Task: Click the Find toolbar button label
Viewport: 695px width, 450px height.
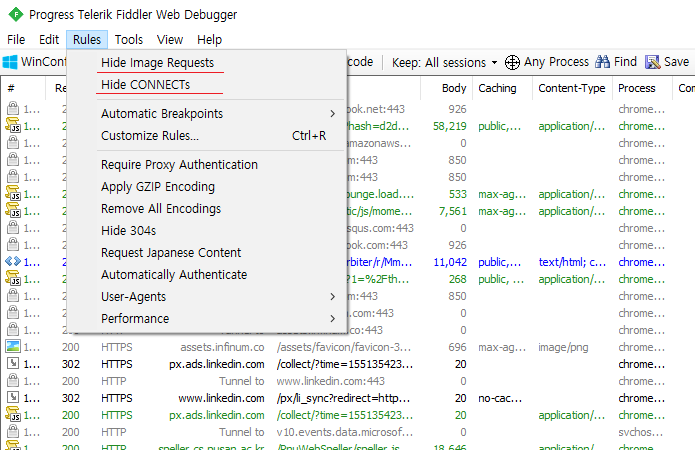Action: pos(625,62)
